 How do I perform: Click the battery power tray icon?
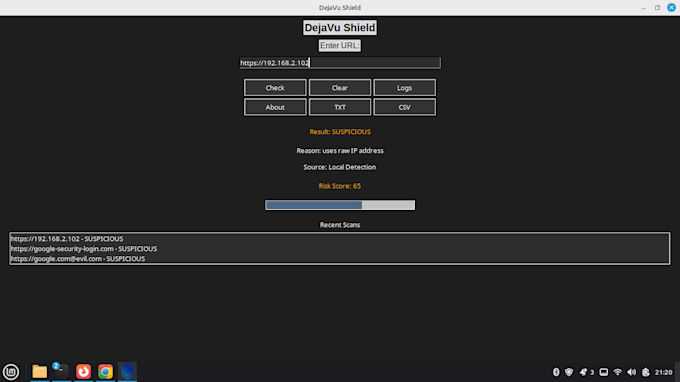pos(646,372)
